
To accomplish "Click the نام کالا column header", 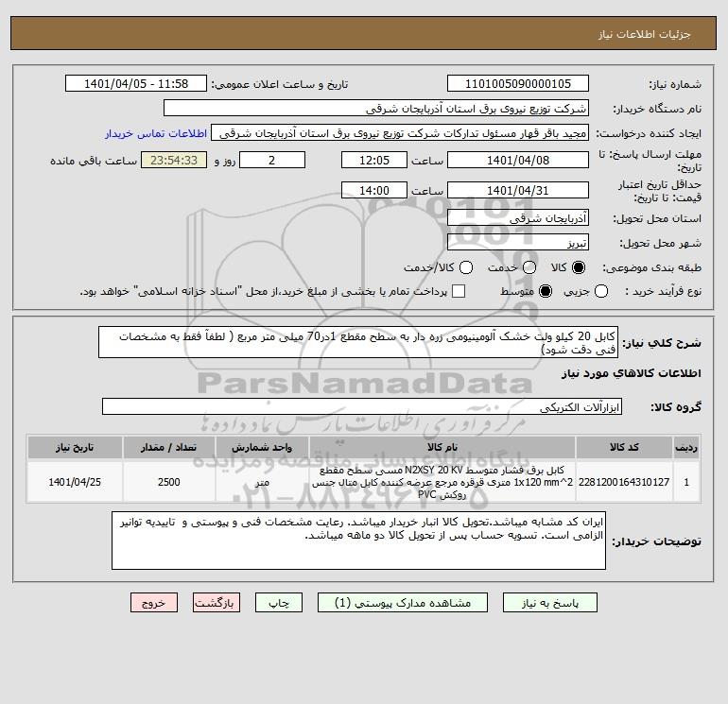I will pos(442,447).
